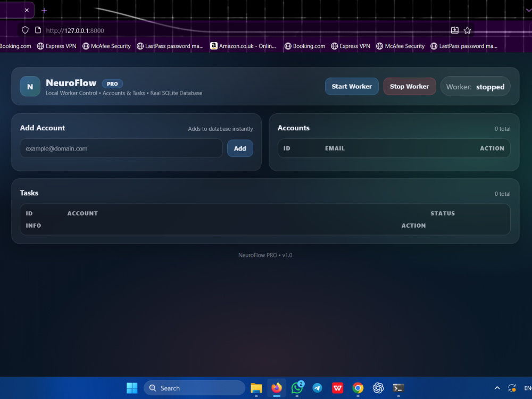The height and width of the screenshot is (399, 532).
Task: Click the address bar URL 127.0.0.1:8000
Action: 75,30
